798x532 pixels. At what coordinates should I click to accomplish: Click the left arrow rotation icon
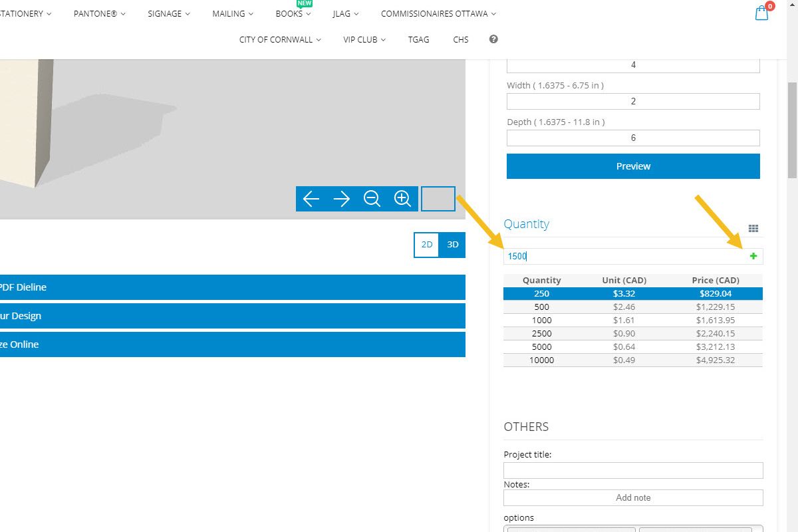click(x=311, y=198)
